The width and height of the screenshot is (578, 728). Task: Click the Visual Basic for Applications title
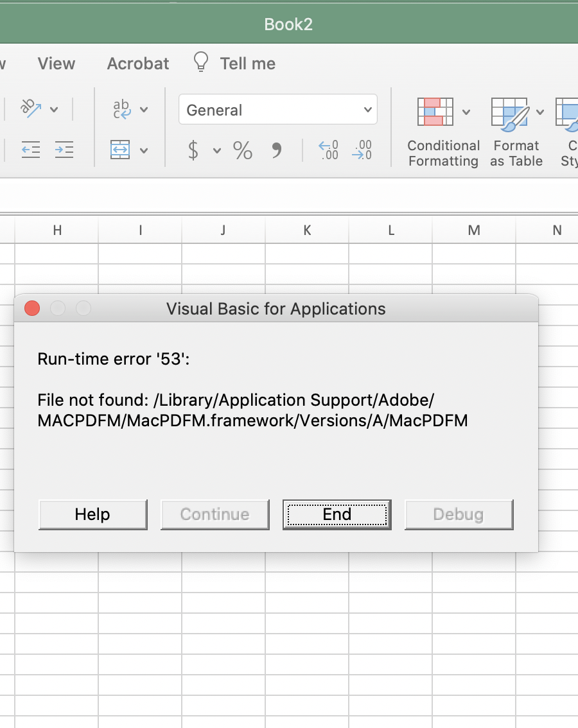point(276,309)
